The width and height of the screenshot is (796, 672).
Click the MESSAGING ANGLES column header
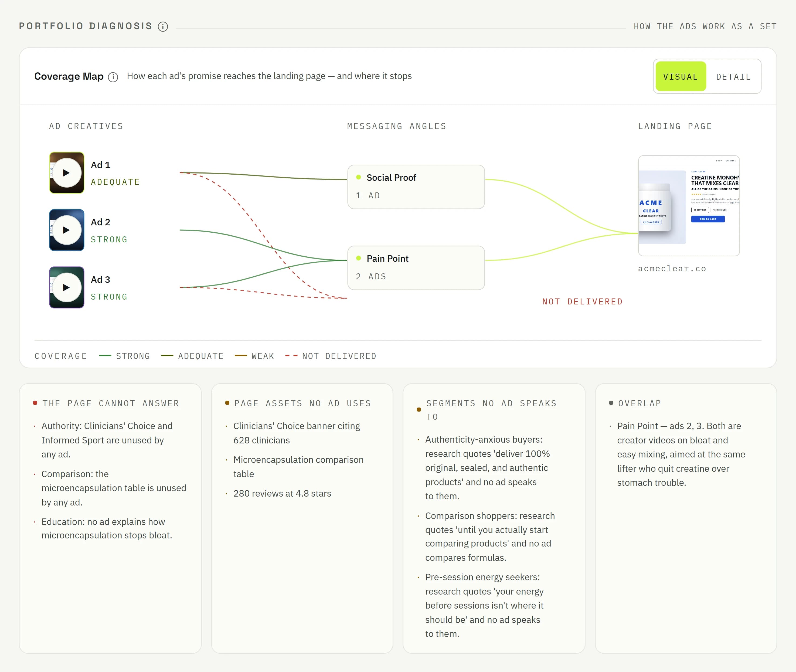pyautogui.click(x=397, y=126)
